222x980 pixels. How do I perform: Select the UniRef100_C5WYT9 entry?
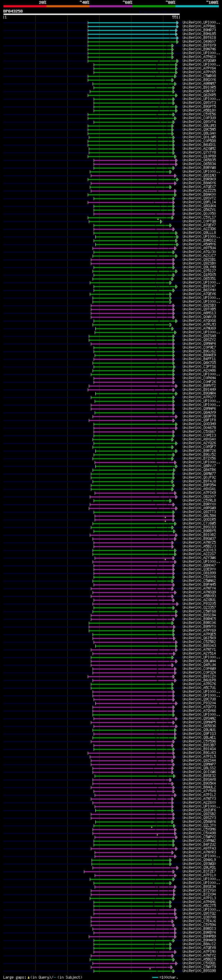(x=199, y=967)
